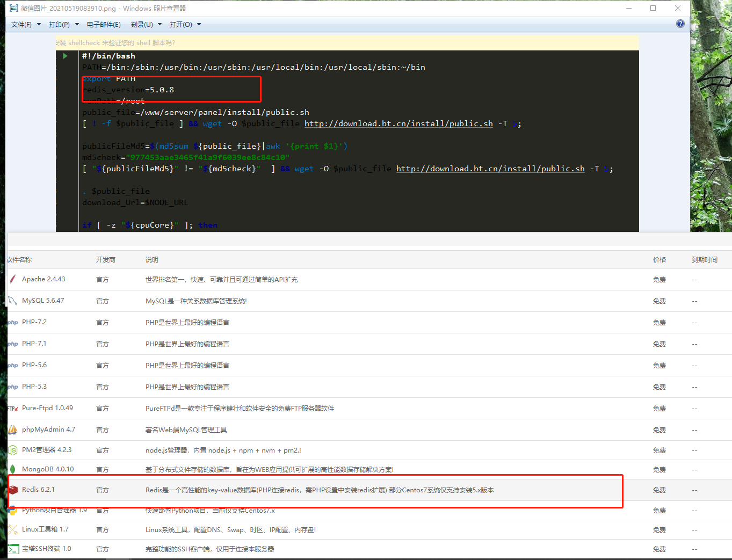Click the redis_version=5.0.8 code line
This screenshot has width=732, height=560.
128,90
